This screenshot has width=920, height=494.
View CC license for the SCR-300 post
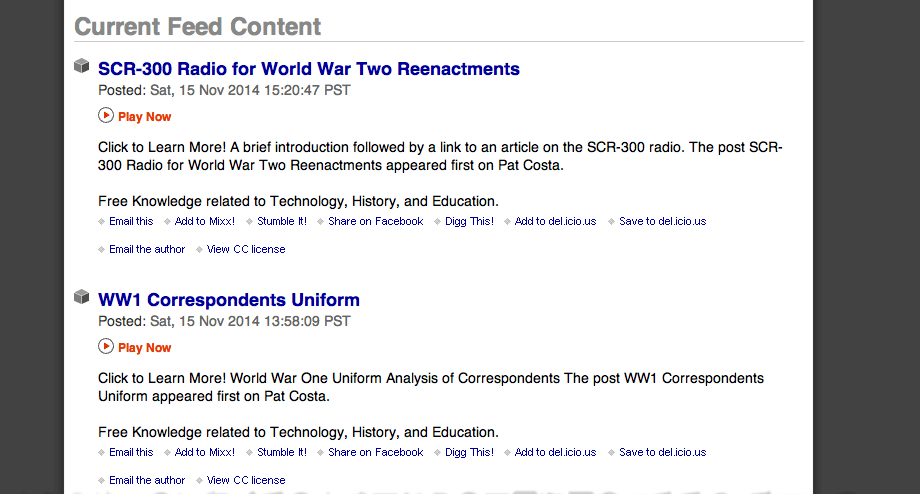point(246,249)
